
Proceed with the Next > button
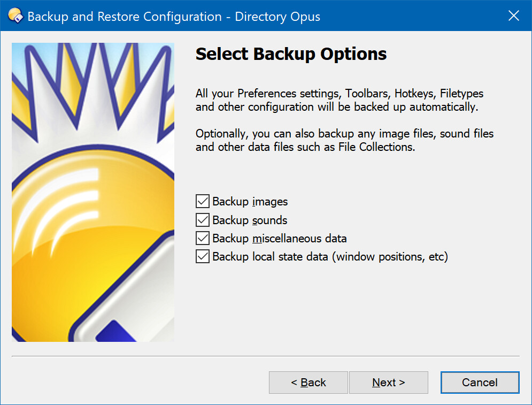coord(389,383)
